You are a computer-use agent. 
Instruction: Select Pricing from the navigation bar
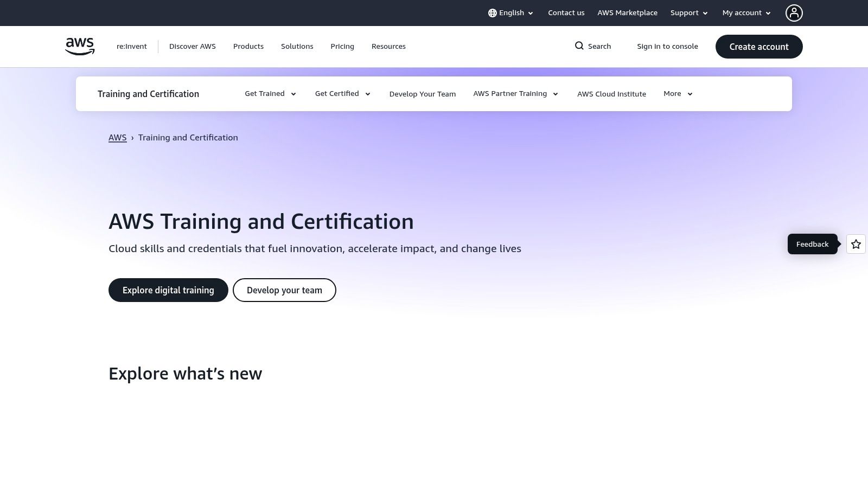(342, 46)
